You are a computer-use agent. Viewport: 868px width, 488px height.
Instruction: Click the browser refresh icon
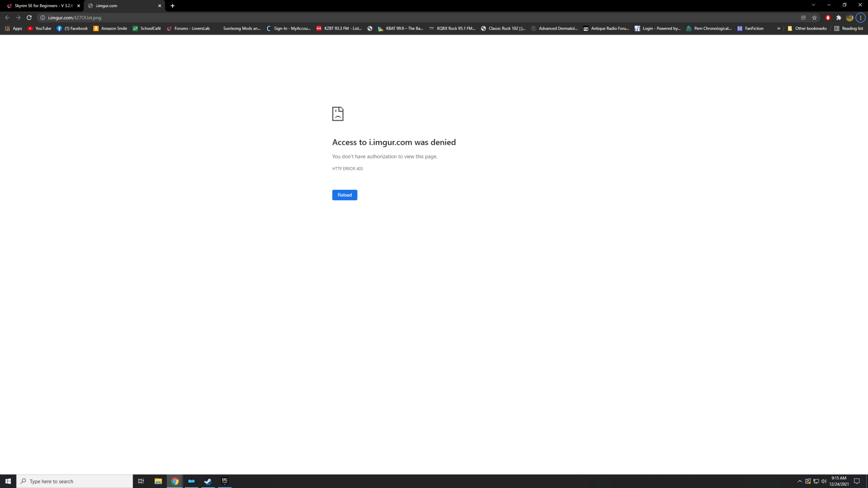pyautogui.click(x=29, y=18)
